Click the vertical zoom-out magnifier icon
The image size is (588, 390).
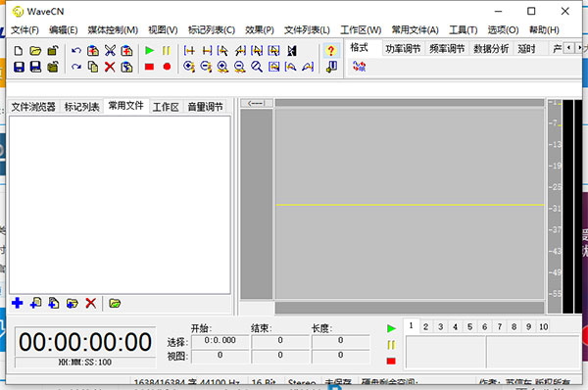tap(240, 68)
